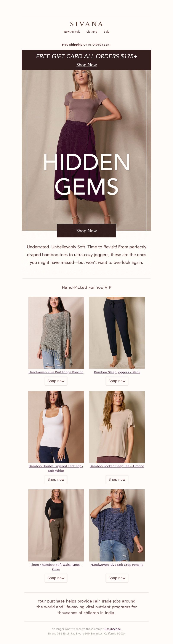Open the Sale menu link
Screen dimensions: 173x644
(106, 32)
